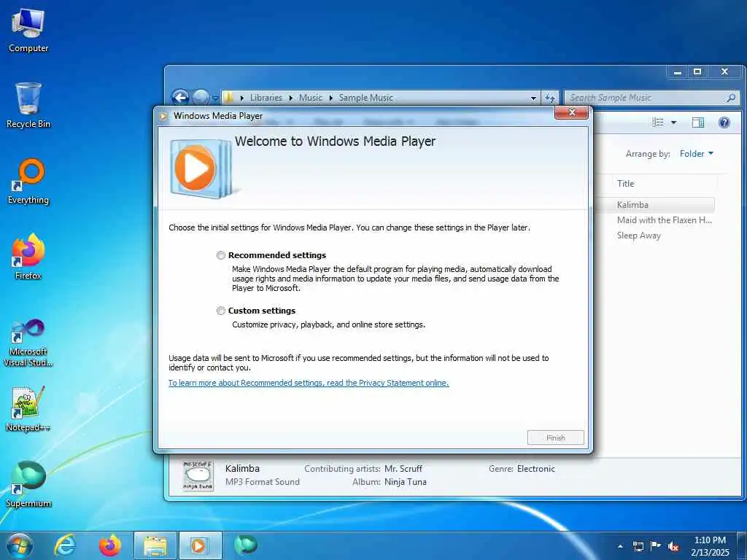Open the Everything desktop shortcut
747x560 pixels.
28,182
